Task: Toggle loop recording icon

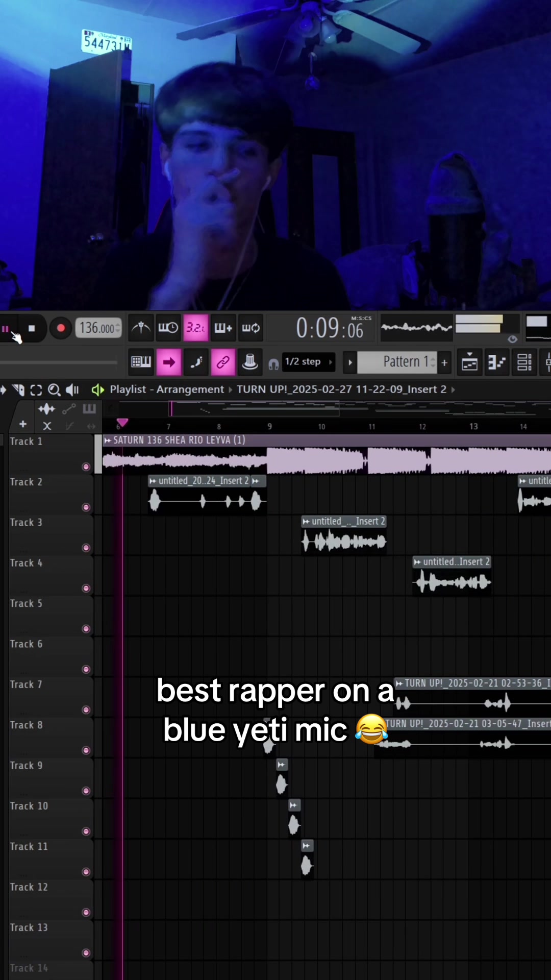Action: click(x=251, y=328)
